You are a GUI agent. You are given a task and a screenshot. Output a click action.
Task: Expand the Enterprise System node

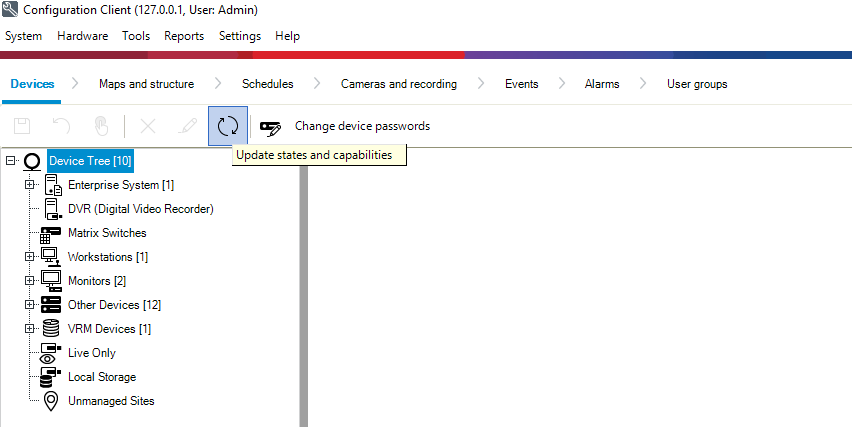[x=29, y=185]
